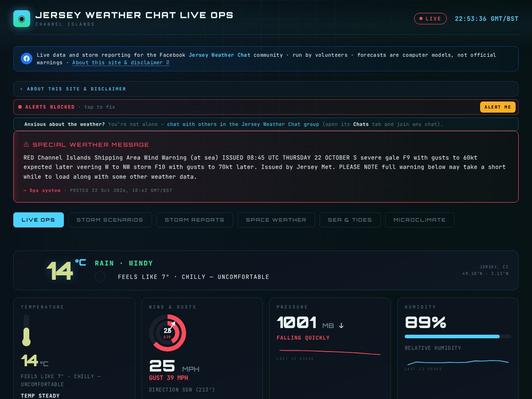532x399 pixels.
Task: Click the round weather condition icon
Action: tap(100, 277)
